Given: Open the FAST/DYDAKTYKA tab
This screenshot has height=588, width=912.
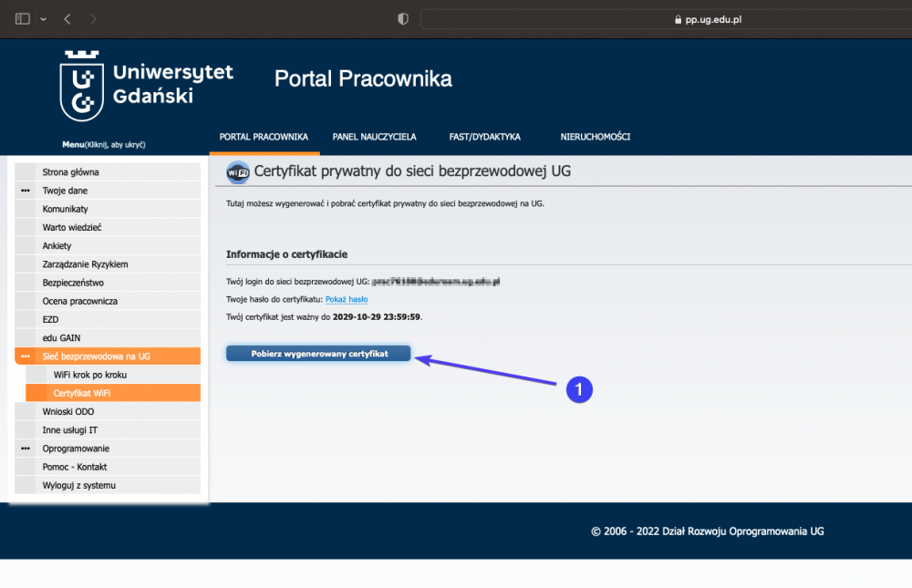Looking at the screenshot, I should tap(484, 137).
